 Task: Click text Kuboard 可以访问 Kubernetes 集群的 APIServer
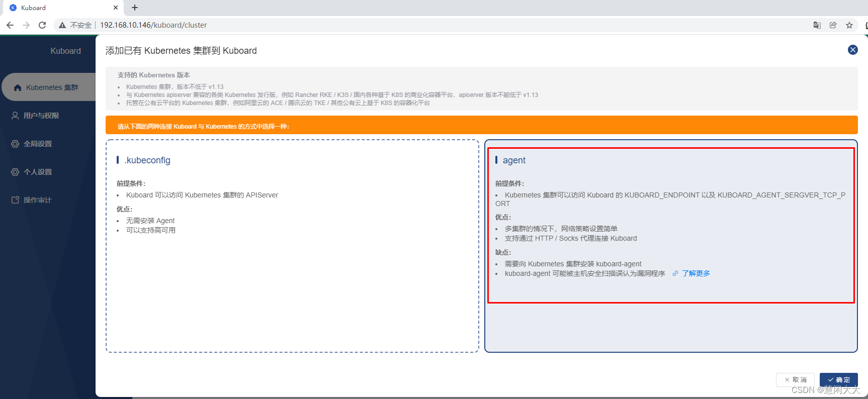click(202, 195)
